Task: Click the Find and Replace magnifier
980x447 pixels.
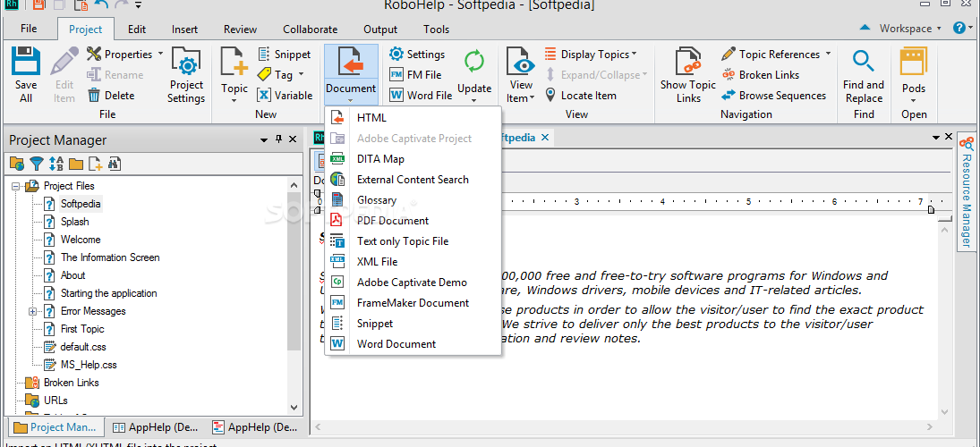Action: [863, 61]
